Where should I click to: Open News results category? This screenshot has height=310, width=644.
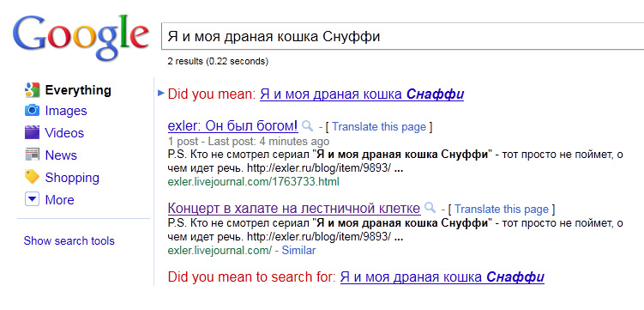coord(61,155)
